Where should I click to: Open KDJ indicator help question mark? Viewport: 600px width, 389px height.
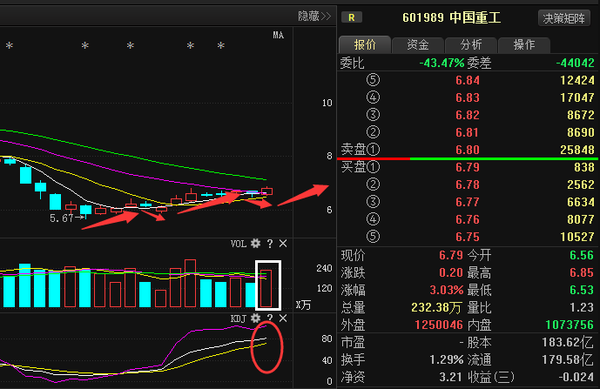tap(270, 317)
